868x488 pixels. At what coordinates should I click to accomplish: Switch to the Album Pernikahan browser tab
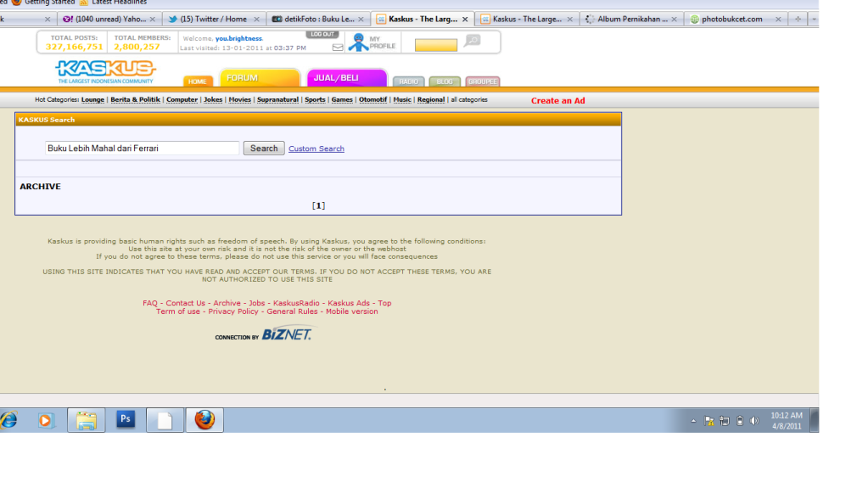click(x=631, y=19)
